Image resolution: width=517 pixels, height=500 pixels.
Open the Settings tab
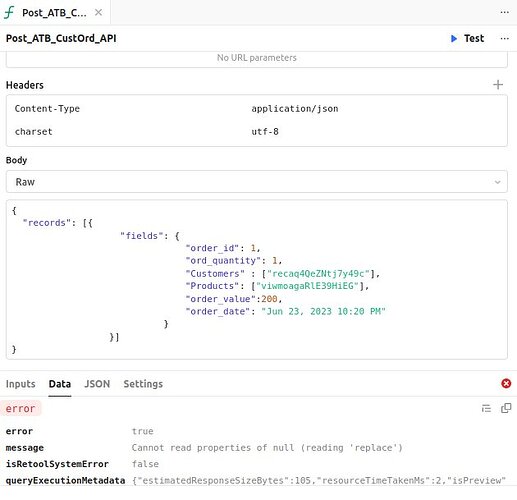(x=143, y=384)
